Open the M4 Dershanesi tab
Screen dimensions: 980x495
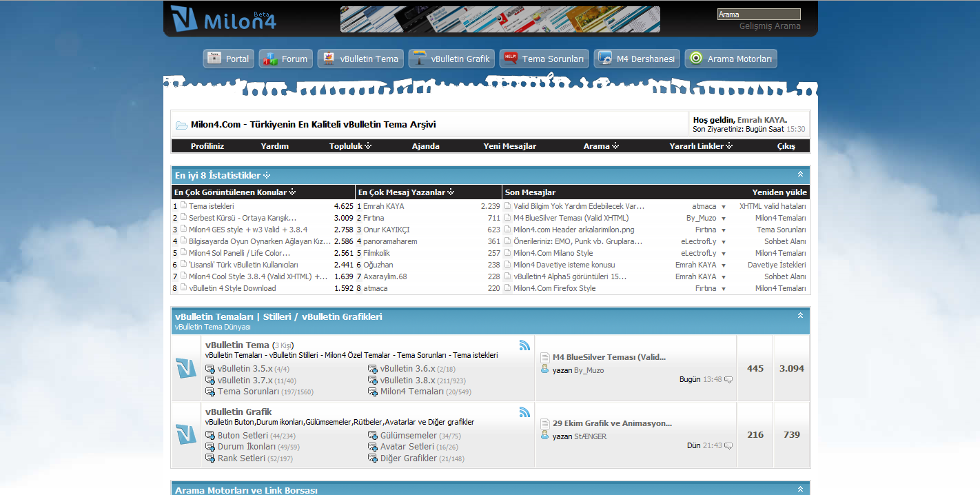(637, 59)
